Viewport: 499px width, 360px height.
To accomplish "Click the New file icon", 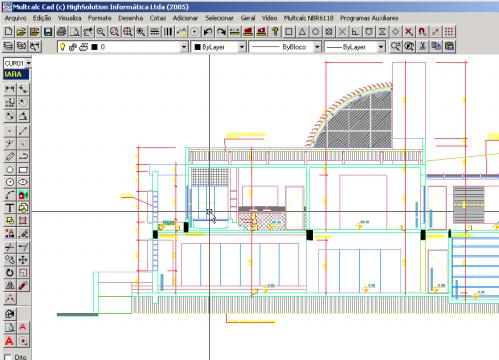I will tap(9, 32).
